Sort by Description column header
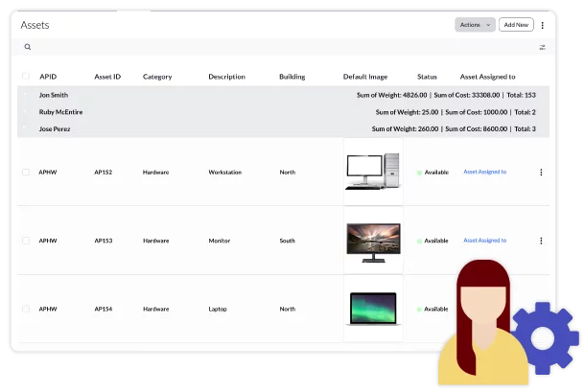 coord(227,77)
